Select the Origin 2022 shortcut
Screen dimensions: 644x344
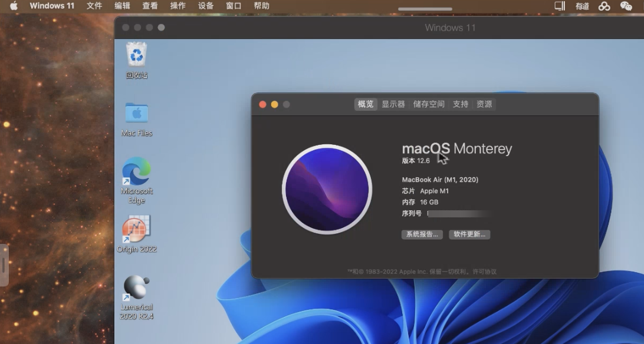[136, 234]
